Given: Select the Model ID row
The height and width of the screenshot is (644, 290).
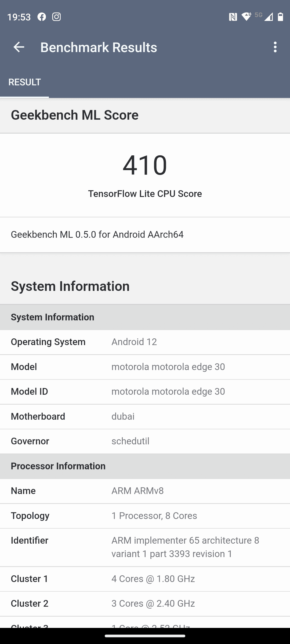Looking at the screenshot, I should coord(145,391).
